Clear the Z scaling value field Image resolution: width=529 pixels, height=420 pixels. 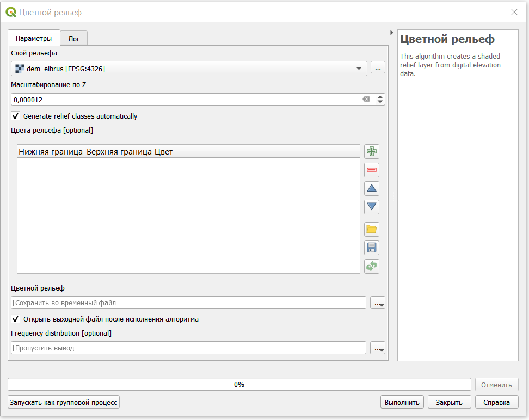(366, 99)
